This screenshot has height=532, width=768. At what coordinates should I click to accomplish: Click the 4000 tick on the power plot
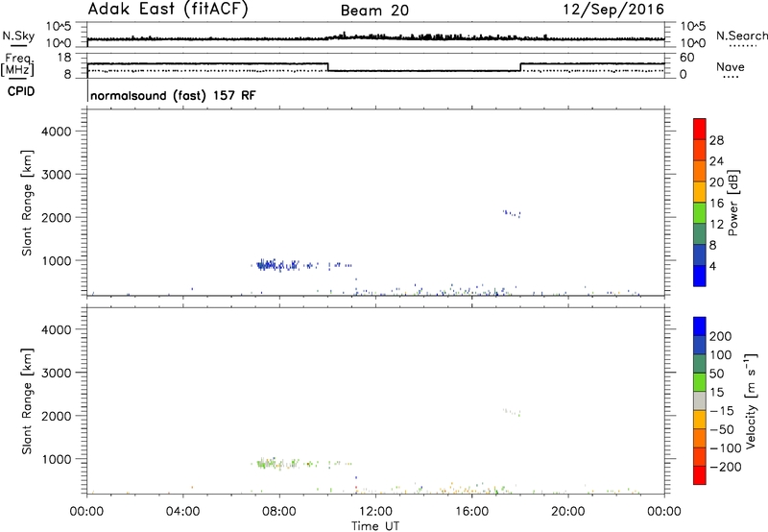click(x=56, y=132)
